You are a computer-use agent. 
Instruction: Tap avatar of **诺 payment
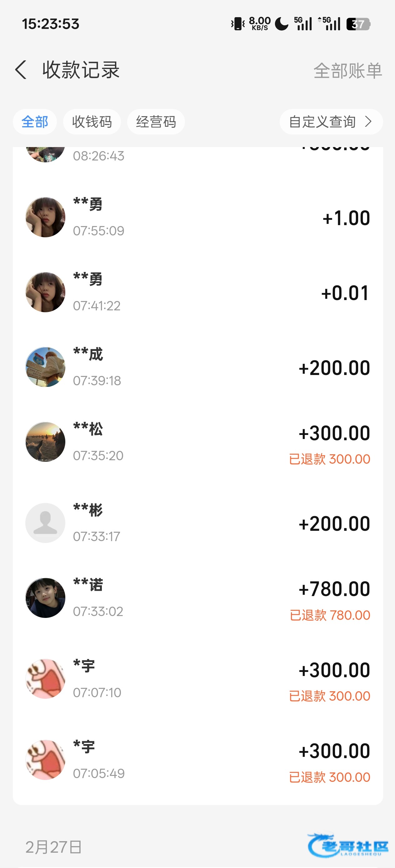pyautogui.click(x=45, y=598)
